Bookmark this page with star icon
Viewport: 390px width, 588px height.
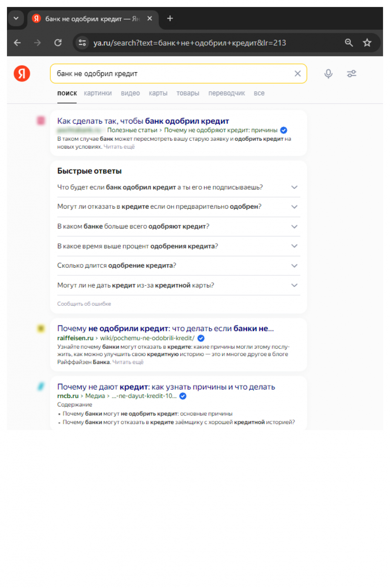(x=367, y=43)
